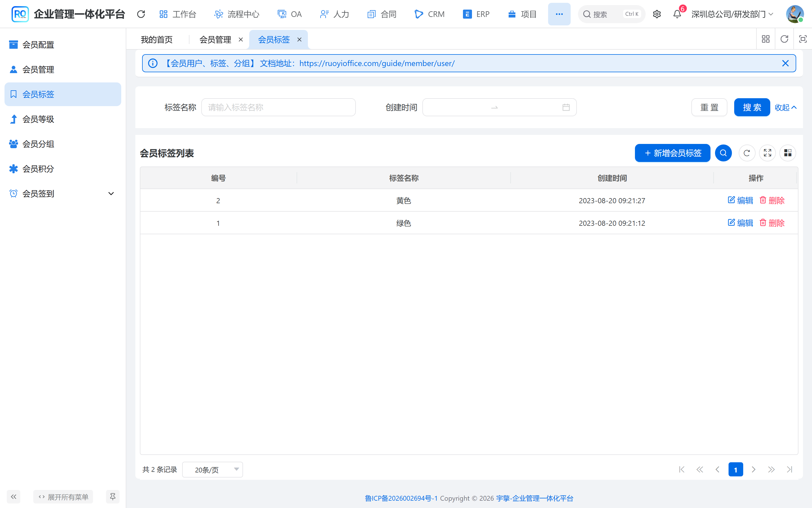812x508 pixels.
Task: Toggle content fullscreen icon in tab bar
Action: [x=803, y=39]
